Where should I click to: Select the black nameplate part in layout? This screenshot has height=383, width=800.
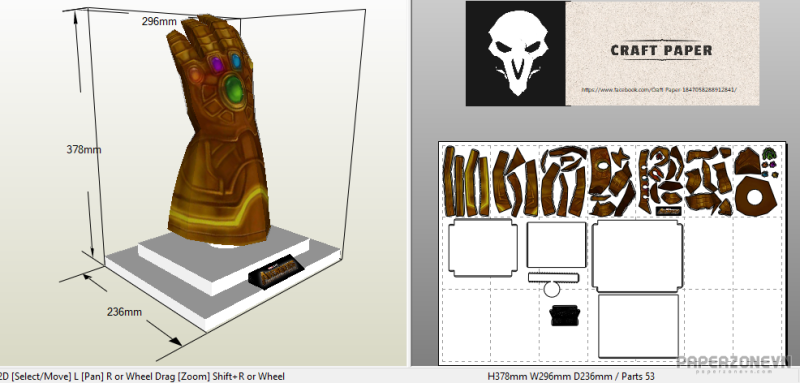pos(564,315)
